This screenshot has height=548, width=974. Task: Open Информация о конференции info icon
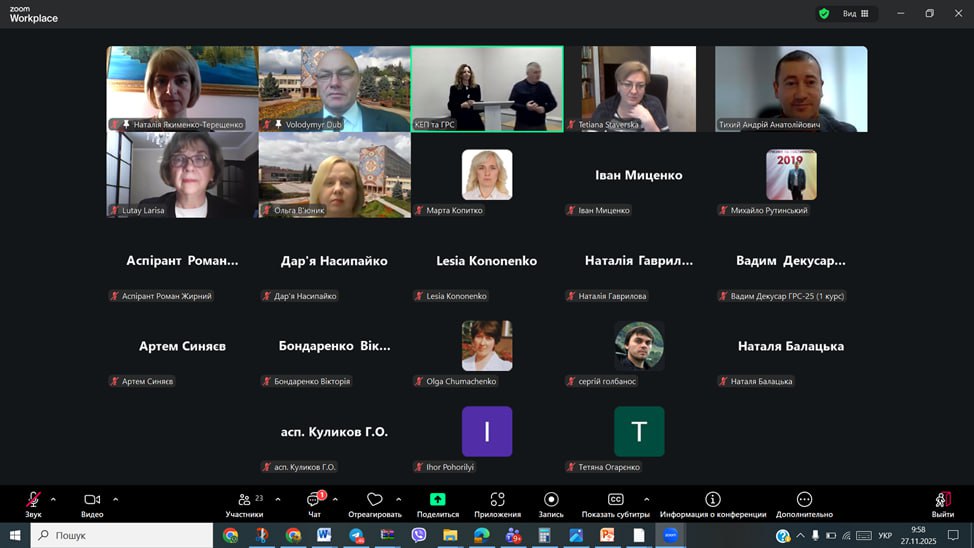coord(712,500)
